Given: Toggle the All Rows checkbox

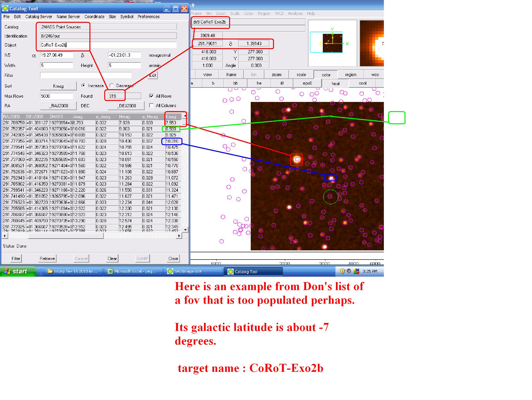Looking at the screenshot, I should [151, 96].
